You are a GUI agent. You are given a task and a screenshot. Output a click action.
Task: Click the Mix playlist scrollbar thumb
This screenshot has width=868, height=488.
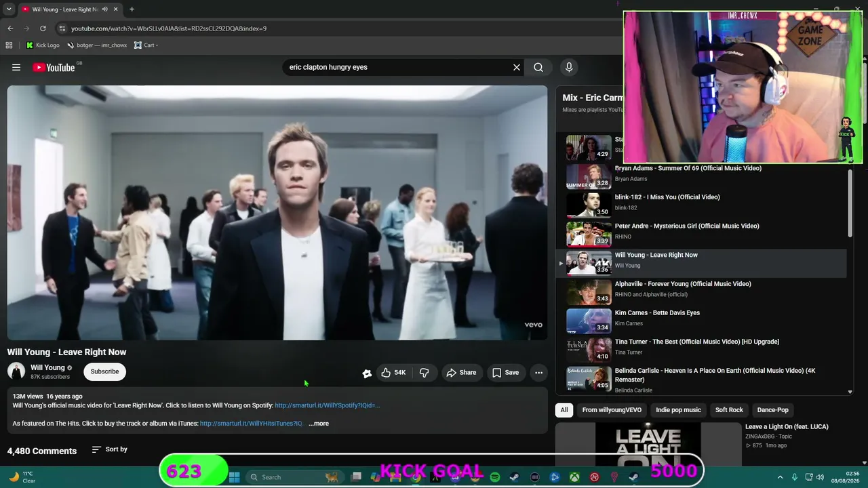850,203
